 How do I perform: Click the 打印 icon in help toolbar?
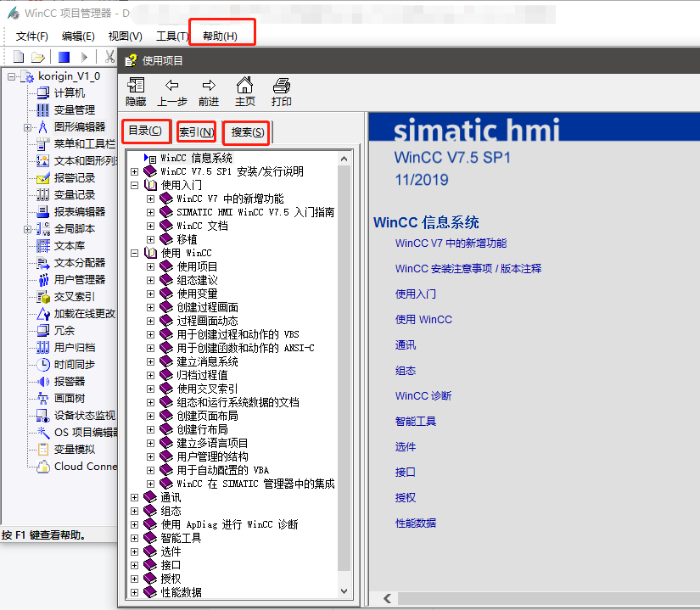[x=281, y=89]
